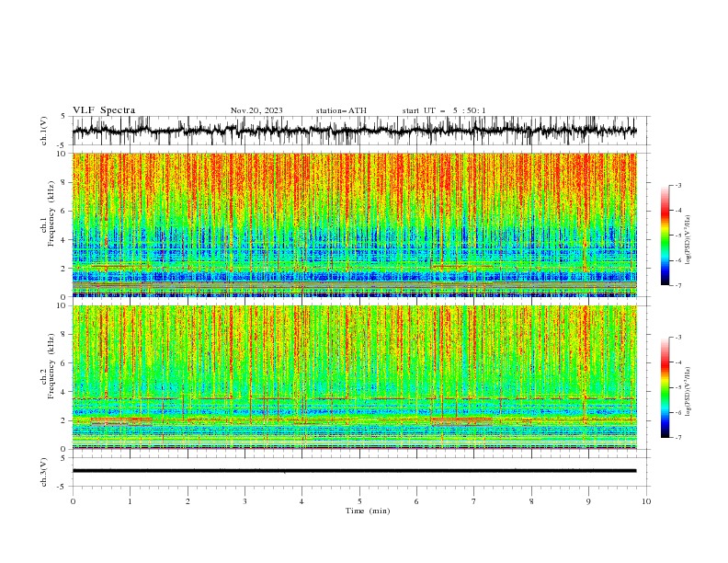
Task: Click the 9 minute tick label on Time axis
Action: [588, 501]
